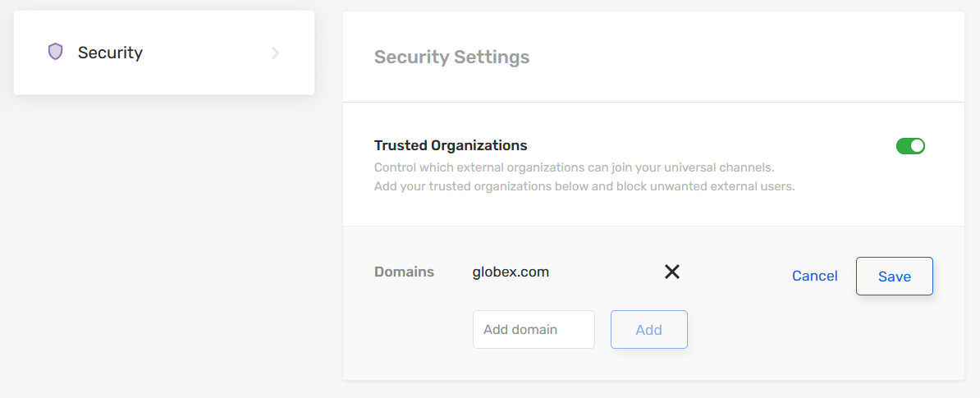Remove the globex.com domain with the X

click(672, 272)
